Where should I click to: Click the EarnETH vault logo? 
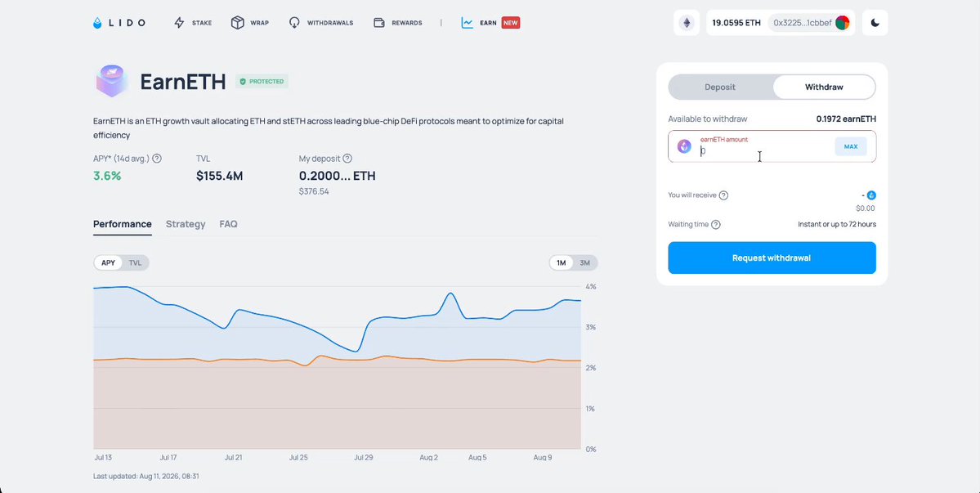tap(112, 81)
